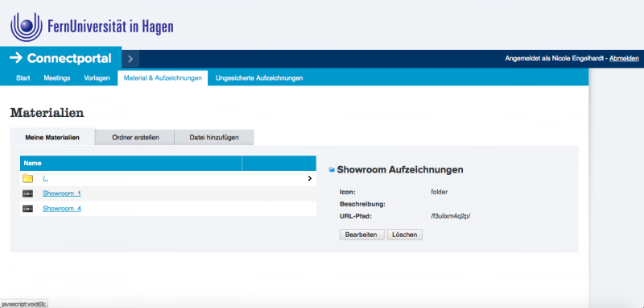Viewport: 644px width, 308px height.
Task: Open Ungesicherte Aufzeichnungen tab
Action: [259, 77]
